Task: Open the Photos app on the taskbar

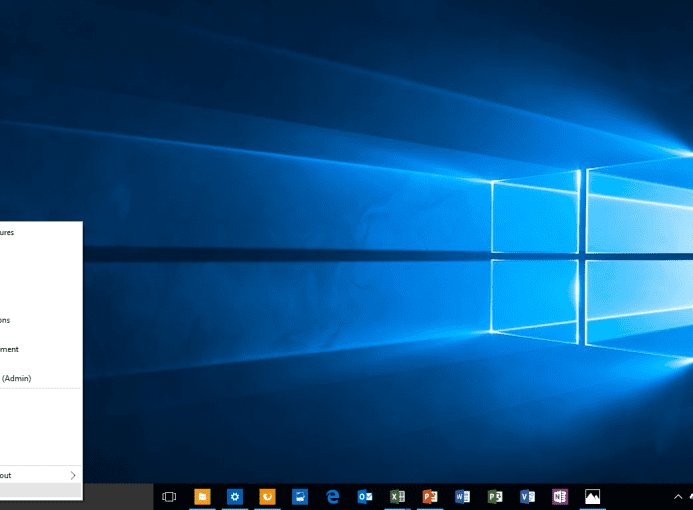Action: [x=592, y=497]
